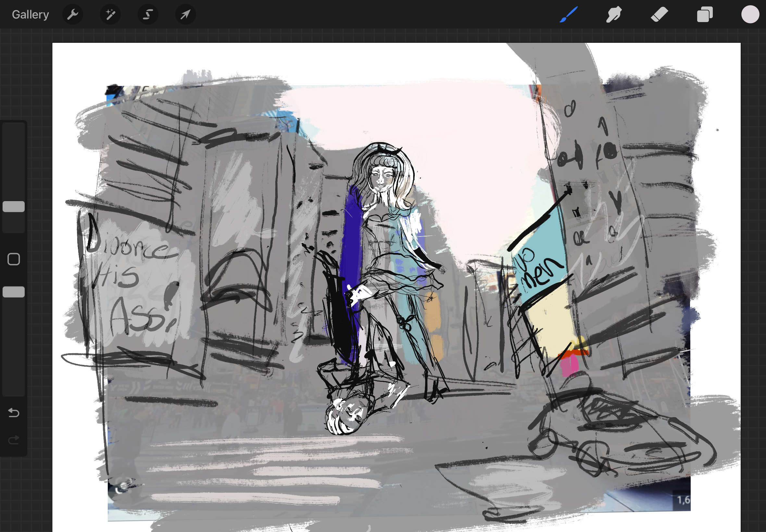Select the Smudge tool
The width and height of the screenshot is (766, 532).
613,15
